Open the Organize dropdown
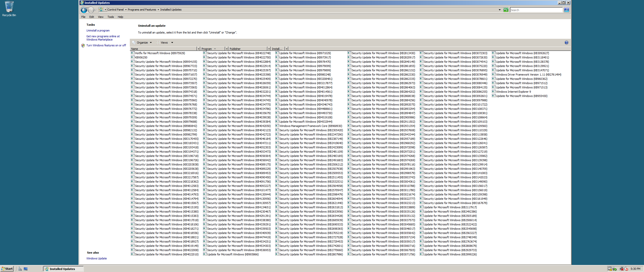This screenshot has width=644, height=272. coord(142,43)
